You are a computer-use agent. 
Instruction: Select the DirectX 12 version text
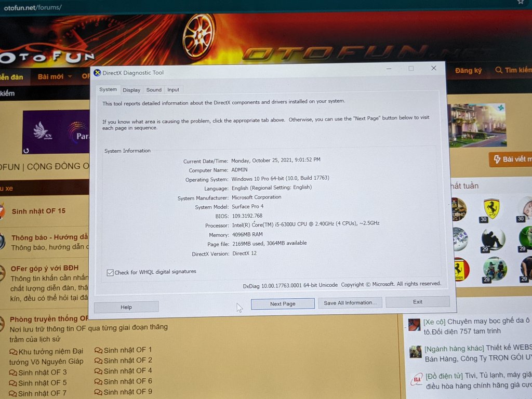[244, 253]
